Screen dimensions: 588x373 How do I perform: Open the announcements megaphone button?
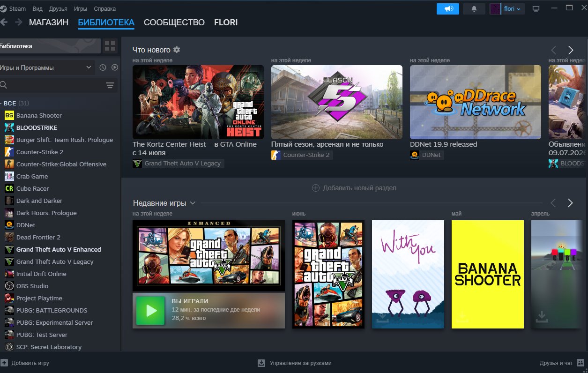click(x=448, y=9)
